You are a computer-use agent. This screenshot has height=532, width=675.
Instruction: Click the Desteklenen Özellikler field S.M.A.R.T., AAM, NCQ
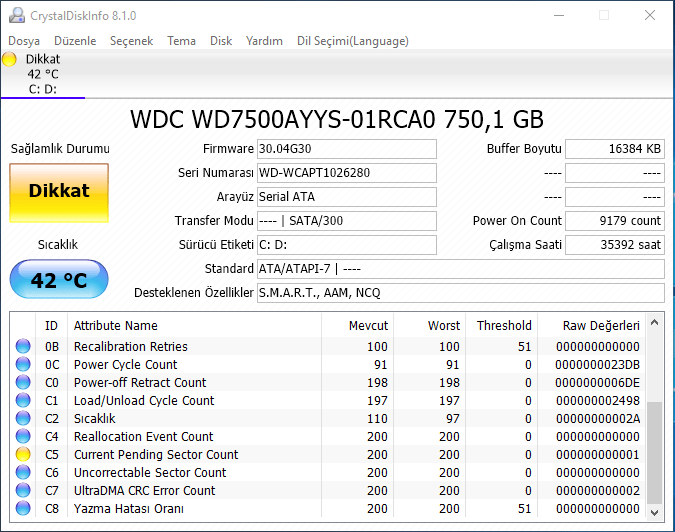(461, 293)
